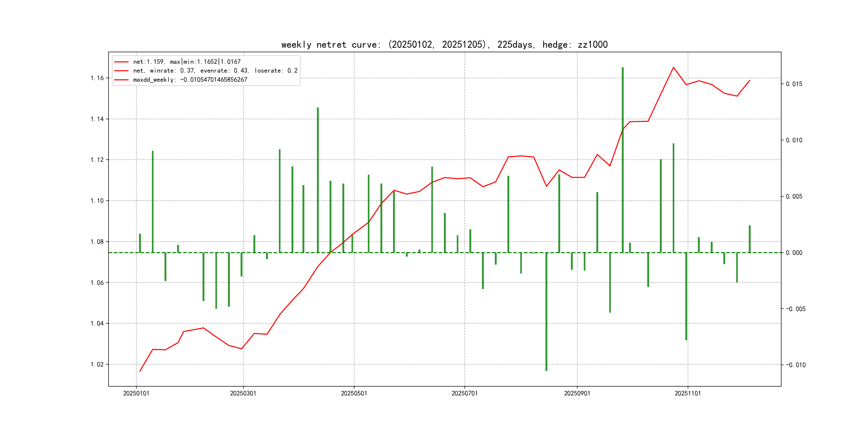Image resolution: width=868 pixels, height=434 pixels.
Task: Click the 20250301 x-axis label
Action: click(243, 393)
